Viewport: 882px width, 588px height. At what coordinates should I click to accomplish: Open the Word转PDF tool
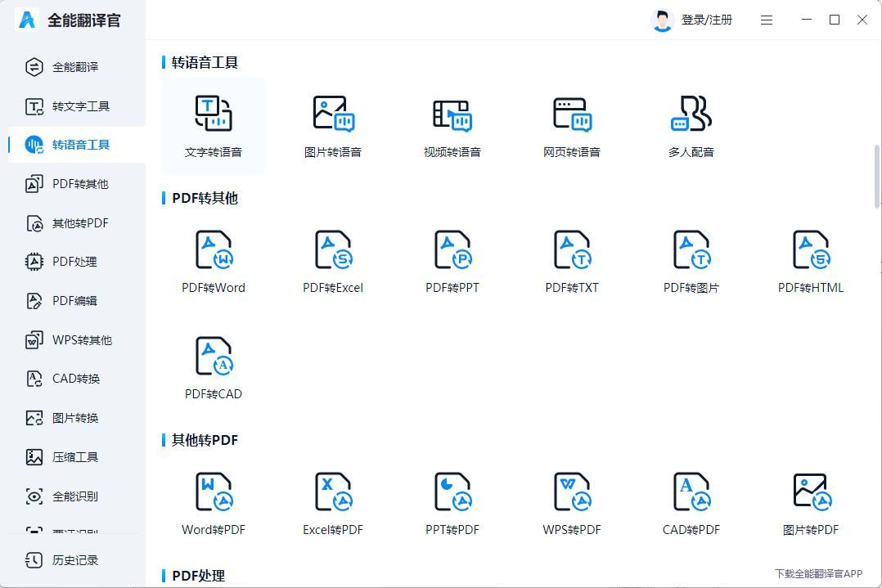(212, 502)
